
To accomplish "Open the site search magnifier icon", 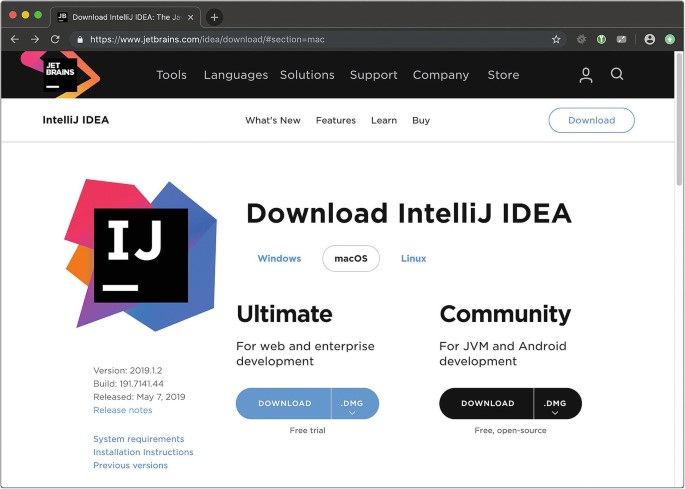I will tap(617, 74).
